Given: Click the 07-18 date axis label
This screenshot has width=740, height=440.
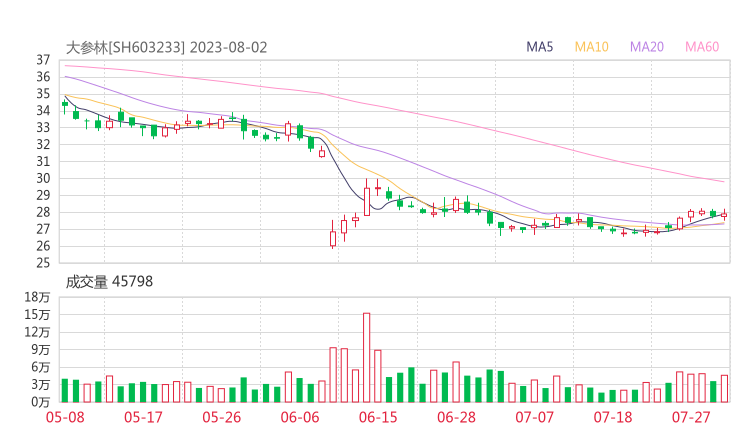Looking at the screenshot, I should [613, 417].
